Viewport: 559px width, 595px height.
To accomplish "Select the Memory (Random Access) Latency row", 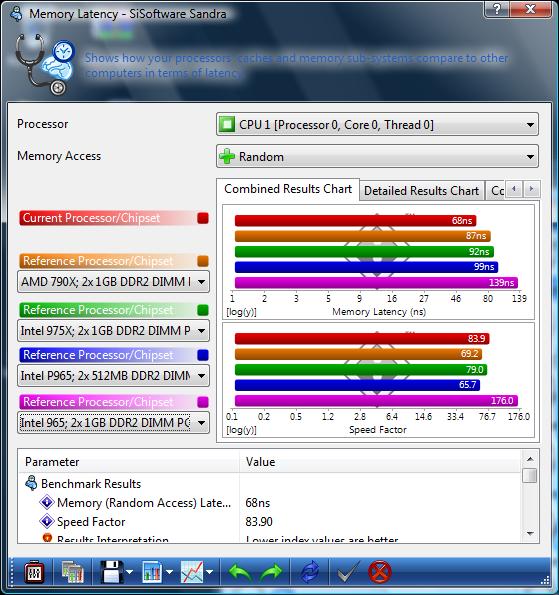I will pos(269,503).
